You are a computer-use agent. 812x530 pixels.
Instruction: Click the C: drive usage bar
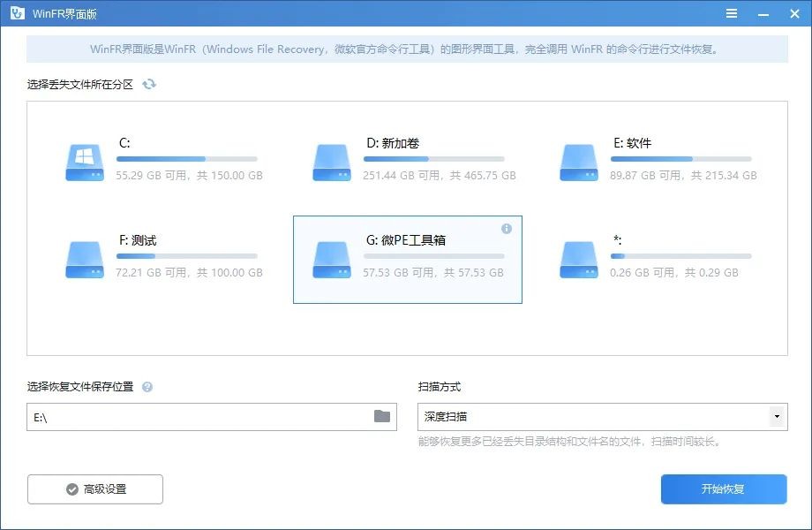click(186, 159)
